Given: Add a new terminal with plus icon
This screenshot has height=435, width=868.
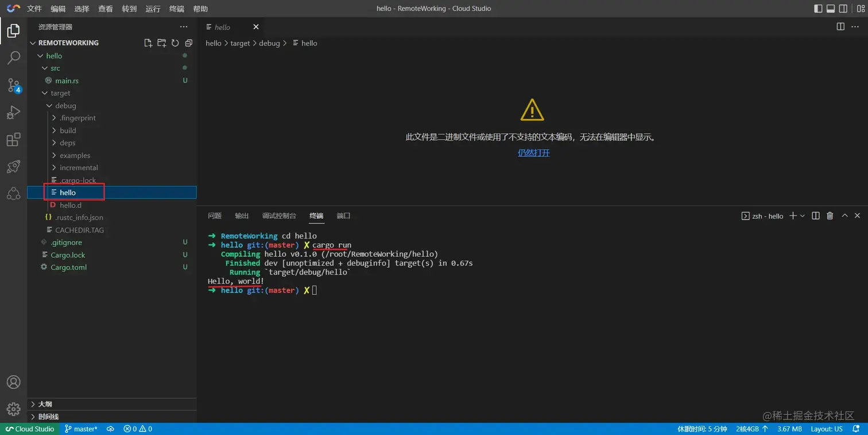Looking at the screenshot, I should pos(793,215).
